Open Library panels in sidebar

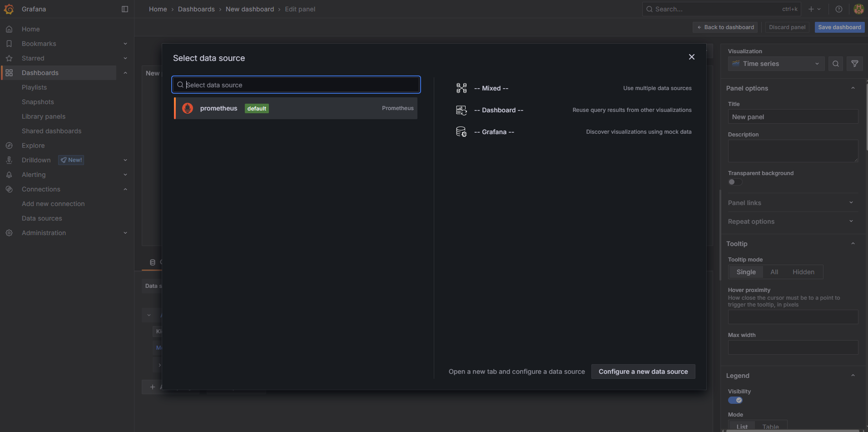(44, 116)
